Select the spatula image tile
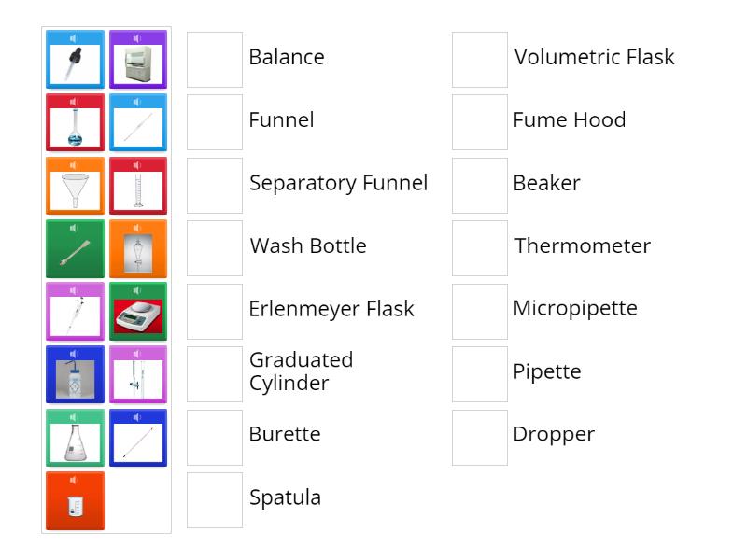This screenshot has height=560, width=747. click(75, 248)
